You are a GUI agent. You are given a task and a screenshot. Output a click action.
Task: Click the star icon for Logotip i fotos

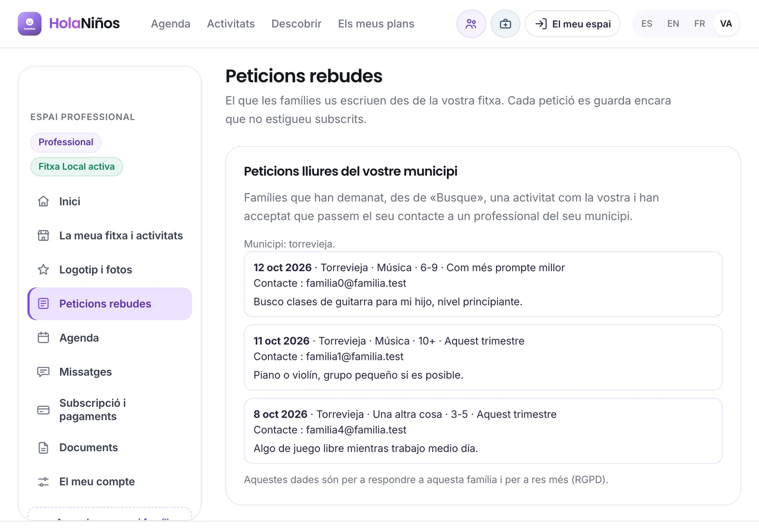[43, 270]
